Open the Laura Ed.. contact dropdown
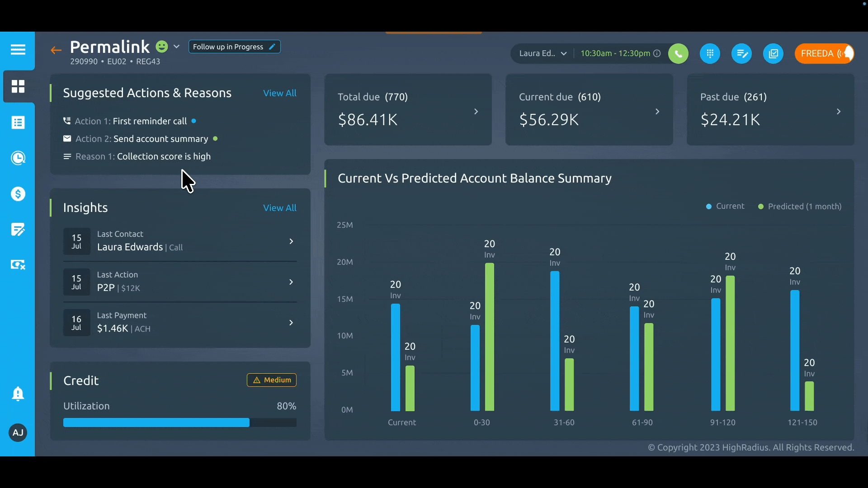This screenshot has height=488, width=868. (x=543, y=53)
